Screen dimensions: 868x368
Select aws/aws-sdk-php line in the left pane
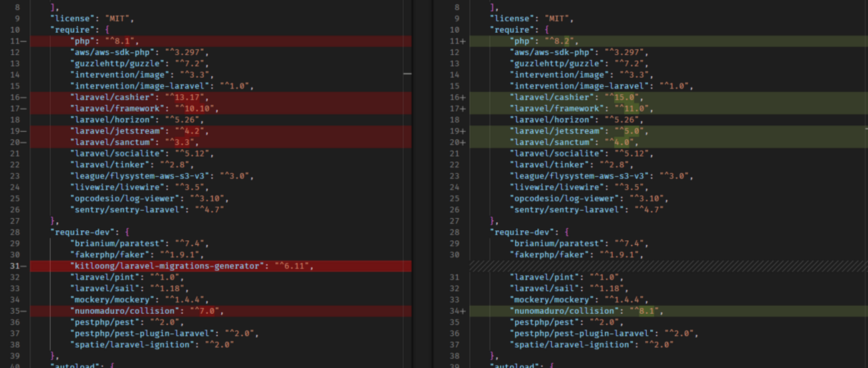click(140, 52)
